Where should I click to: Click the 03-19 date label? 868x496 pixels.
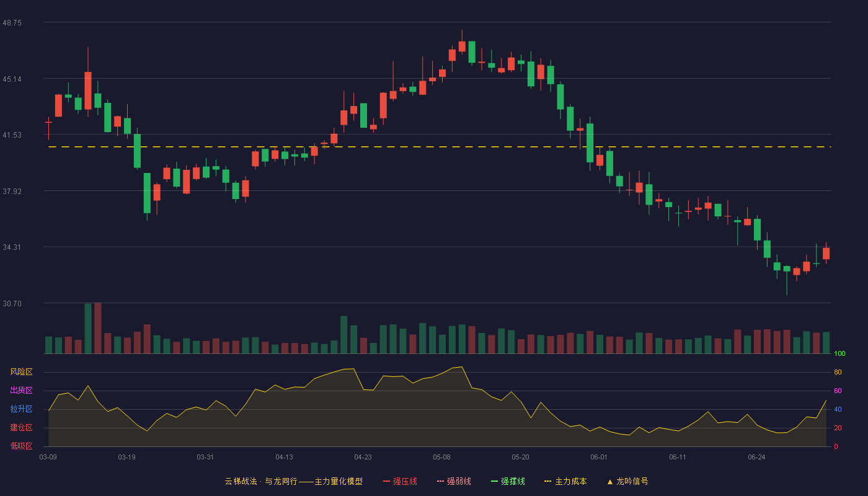pyautogui.click(x=126, y=457)
